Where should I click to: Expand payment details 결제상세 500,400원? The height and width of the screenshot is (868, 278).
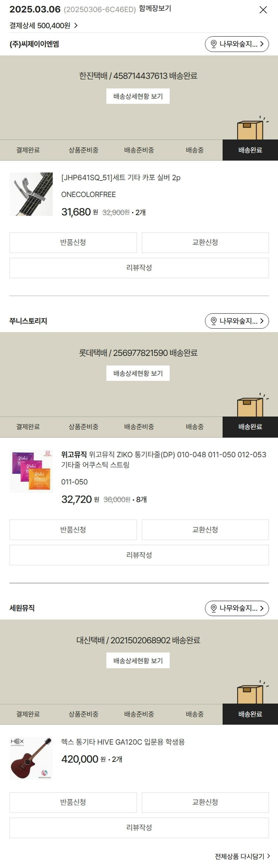(x=43, y=26)
